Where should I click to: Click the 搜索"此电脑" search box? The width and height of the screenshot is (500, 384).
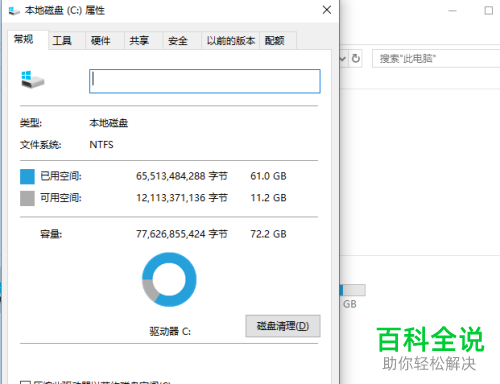pos(436,59)
